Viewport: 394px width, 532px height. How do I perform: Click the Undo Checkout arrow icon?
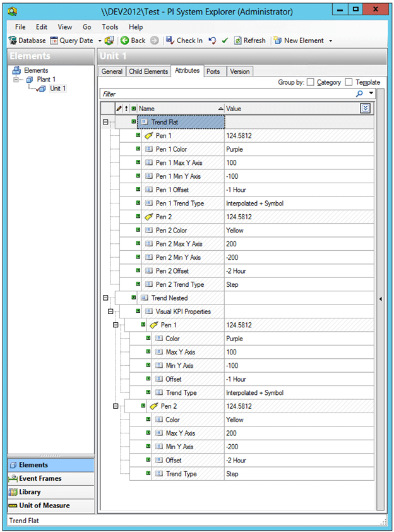(x=212, y=40)
